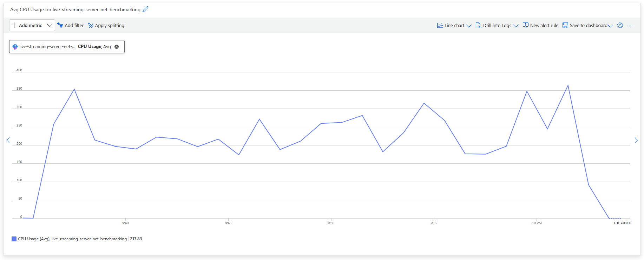Click the legend value 217.83

(136, 239)
